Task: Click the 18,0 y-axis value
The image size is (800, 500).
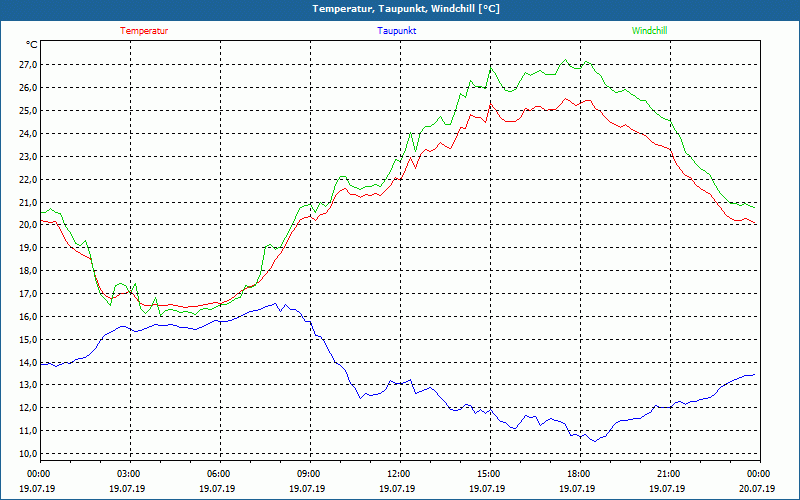Action: (x=28, y=270)
